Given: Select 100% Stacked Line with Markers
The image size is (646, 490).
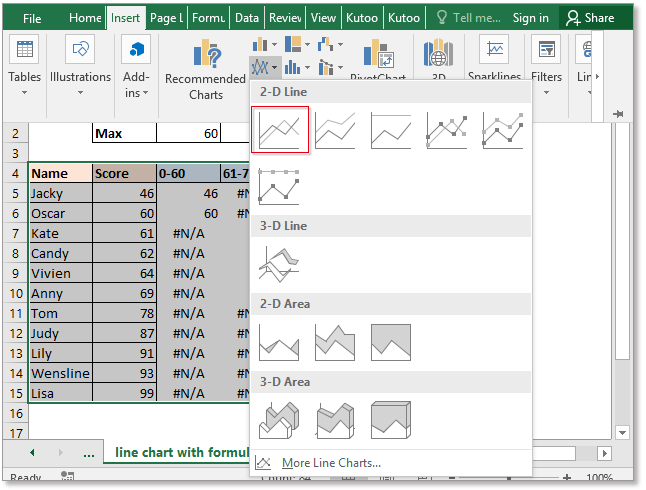Looking at the screenshot, I should tap(279, 186).
